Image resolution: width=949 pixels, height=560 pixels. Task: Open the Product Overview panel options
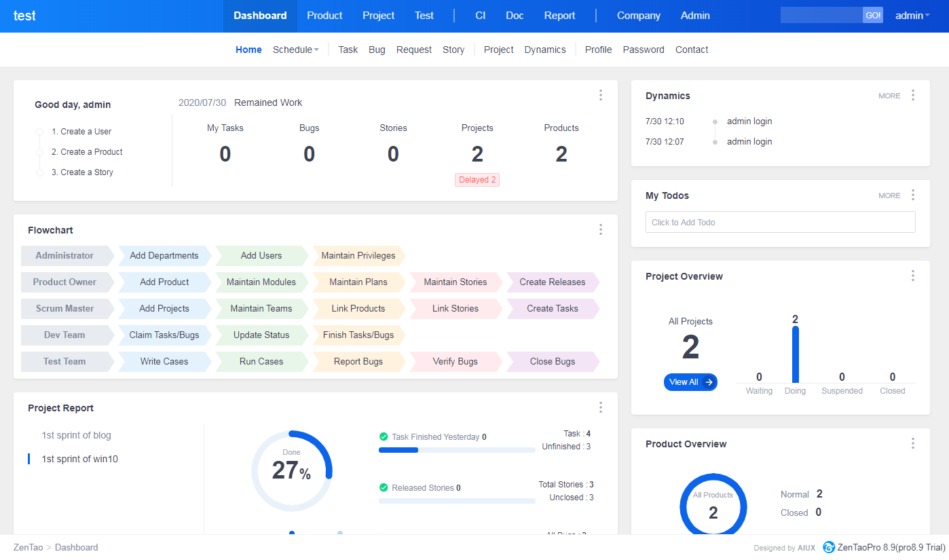[x=913, y=443]
